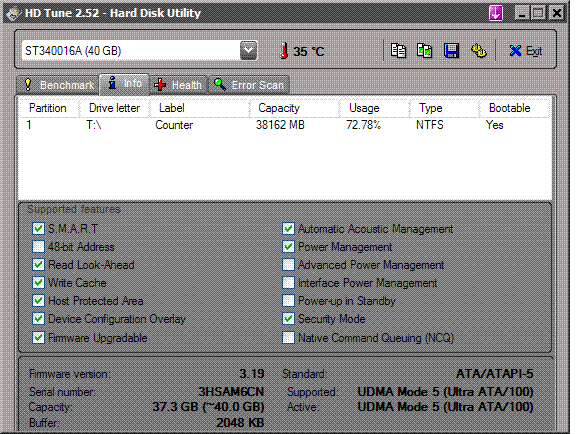Open options via the gear wrench icon
This screenshot has height=434, width=576.
[479, 51]
